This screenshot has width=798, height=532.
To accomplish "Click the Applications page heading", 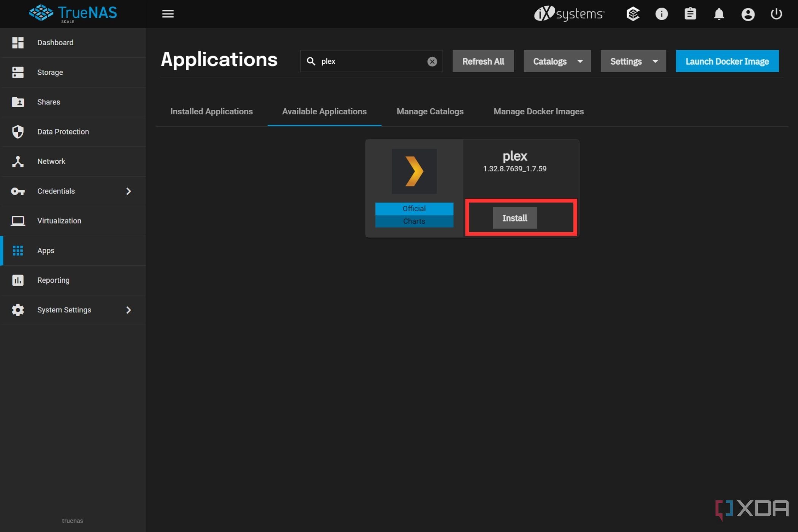I will (x=219, y=60).
